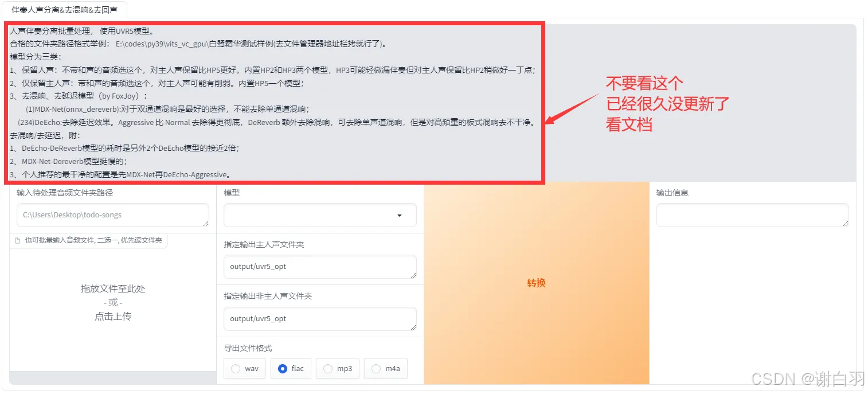This screenshot has width=868, height=394.
Task: Click the 合格的文件夹路径格式举例 line
Action: click(199, 44)
